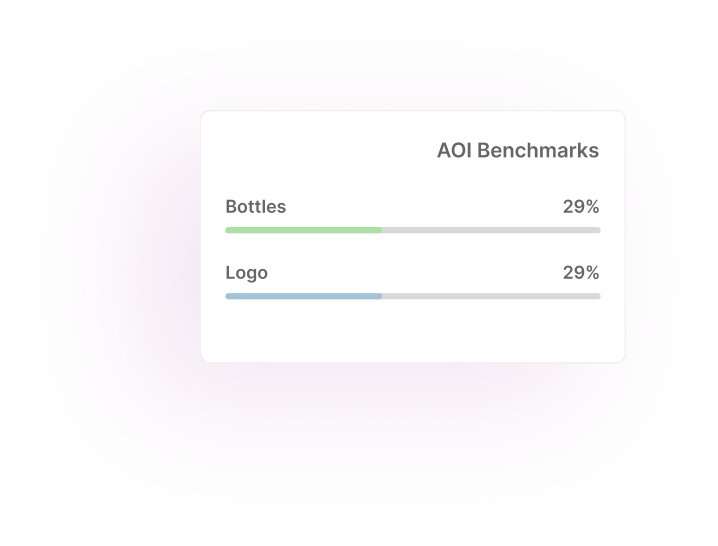
Task: Click the far right end of Bottles track
Action: coord(598,230)
